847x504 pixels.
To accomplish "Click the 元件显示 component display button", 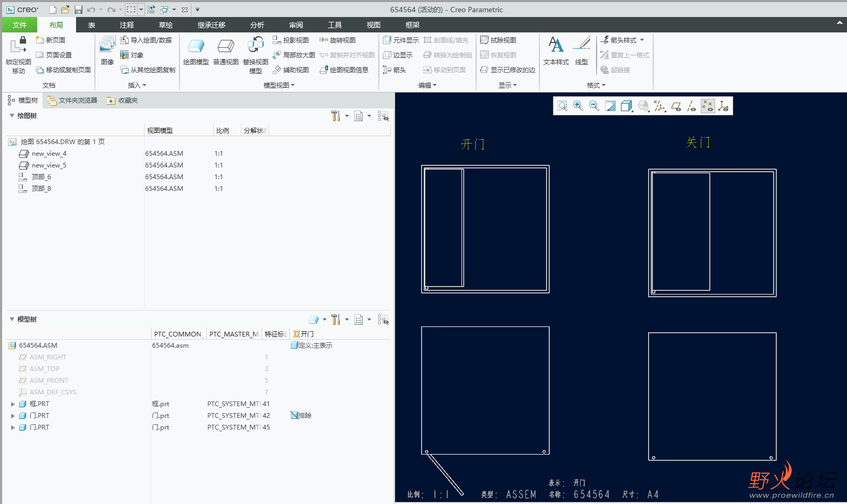I will tap(401, 40).
